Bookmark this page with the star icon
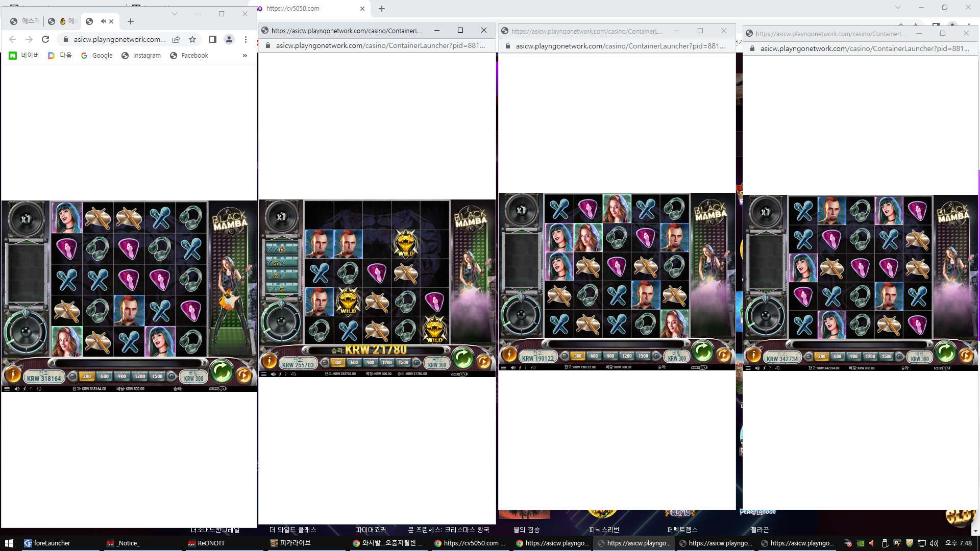Image resolution: width=980 pixels, height=551 pixels. 192,39
